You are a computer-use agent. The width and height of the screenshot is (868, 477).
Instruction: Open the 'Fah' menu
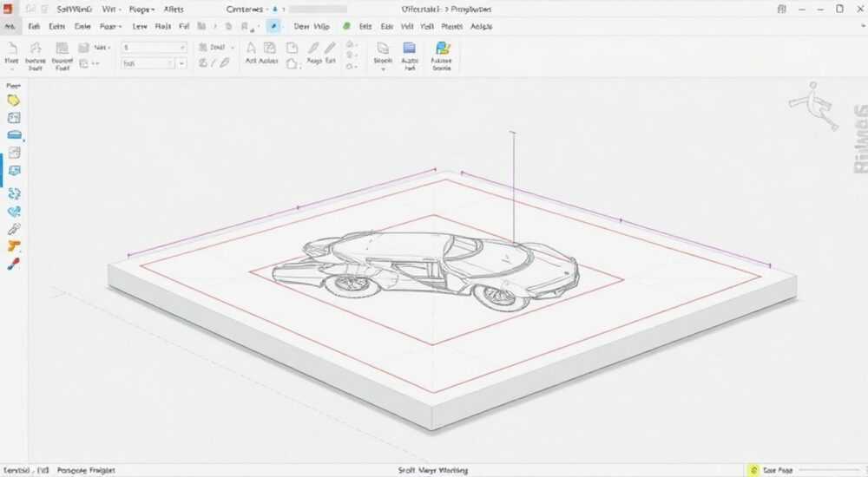[34, 26]
